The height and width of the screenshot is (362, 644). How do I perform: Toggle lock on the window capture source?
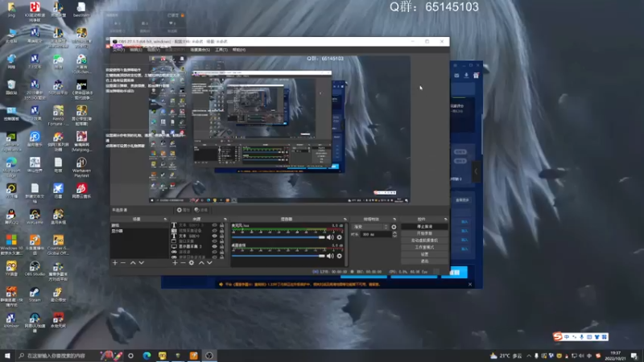(x=222, y=241)
